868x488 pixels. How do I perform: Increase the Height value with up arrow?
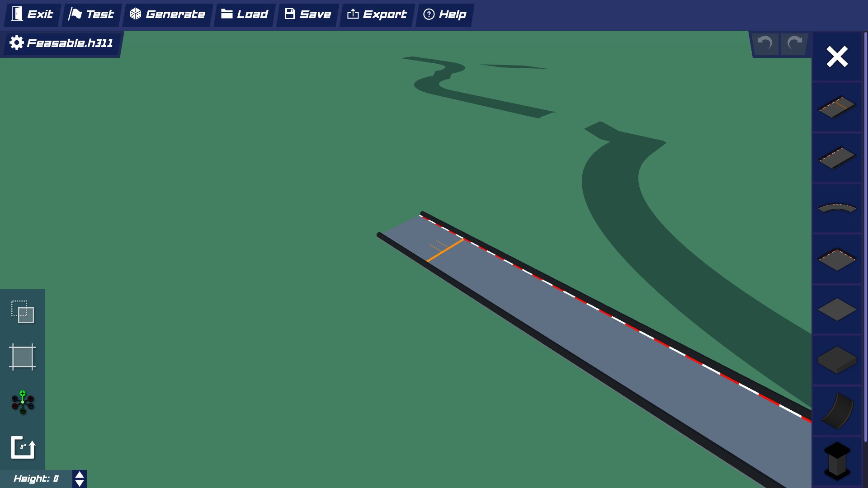[80, 475]
